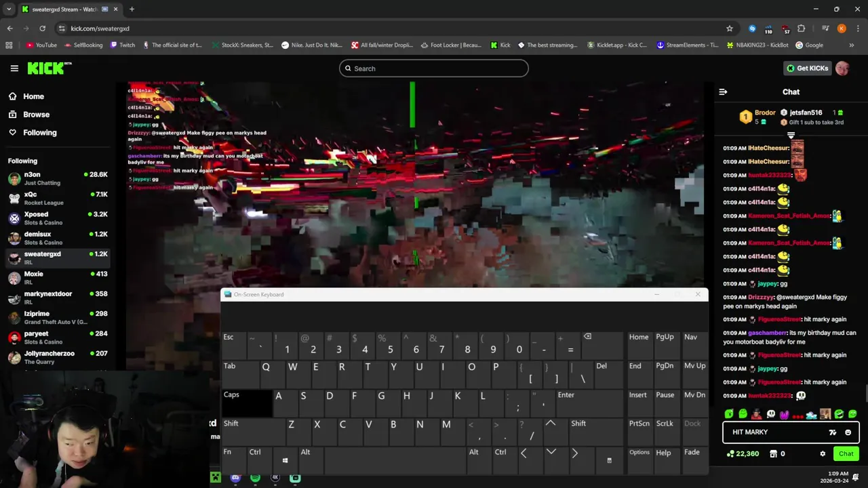The height and width of the screenshot is (488, 868).
Task: Open the Minecraft creeper taskbar icon
Action: 216,478
